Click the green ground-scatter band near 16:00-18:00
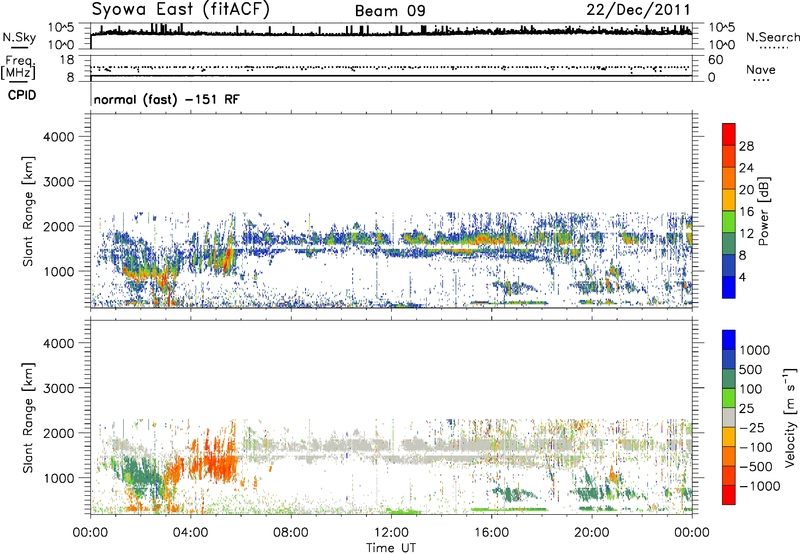The image size is (800, 554). 509,509
